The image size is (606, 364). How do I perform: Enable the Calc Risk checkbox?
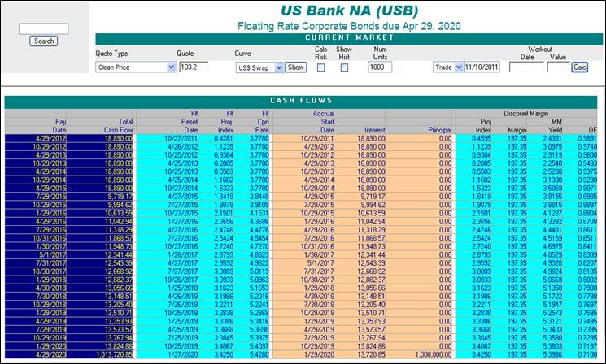[x=320, y=67]
